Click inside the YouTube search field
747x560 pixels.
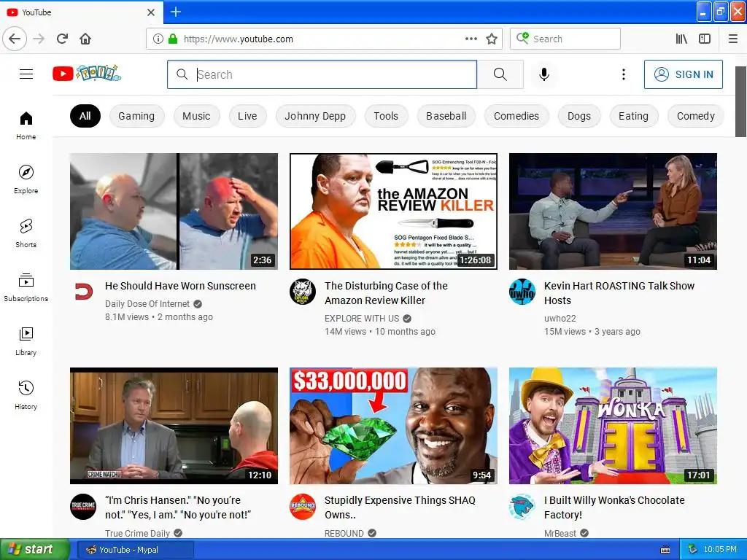(x=322, y=74)
